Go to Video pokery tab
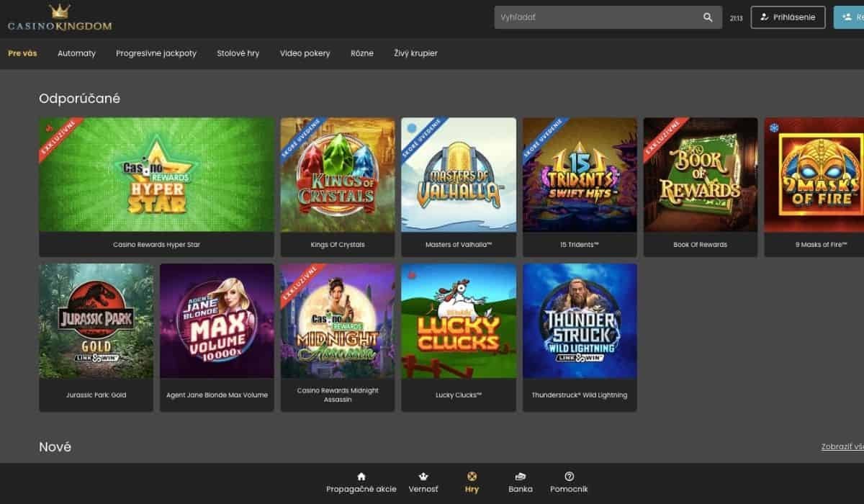Viewport: 864px width, 504px height. 305,53
